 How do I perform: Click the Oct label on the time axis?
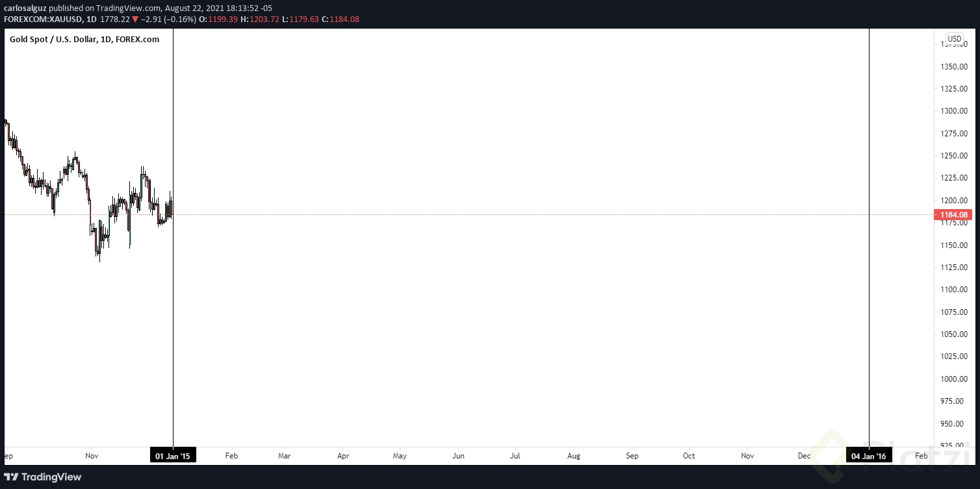(689, 456)
